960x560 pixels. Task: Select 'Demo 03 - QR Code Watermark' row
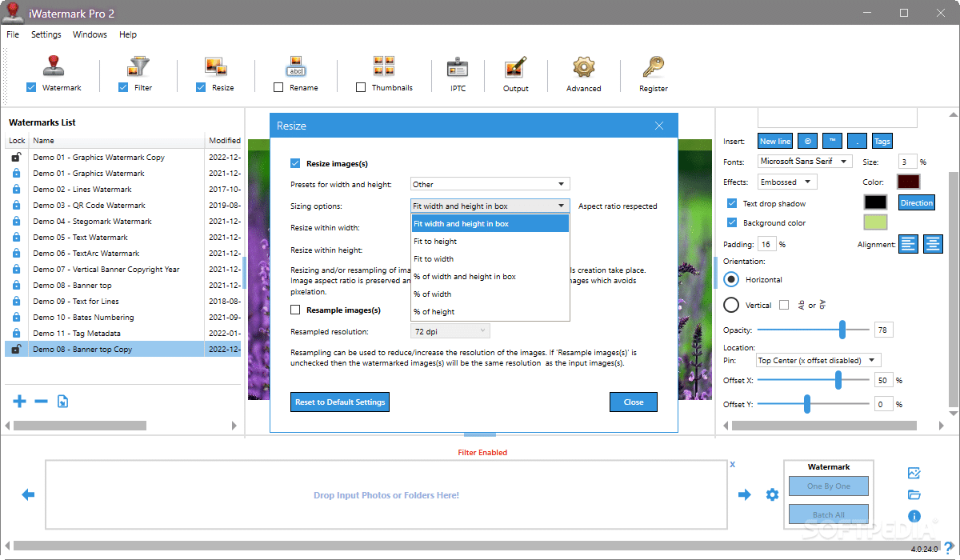(122, 206)
